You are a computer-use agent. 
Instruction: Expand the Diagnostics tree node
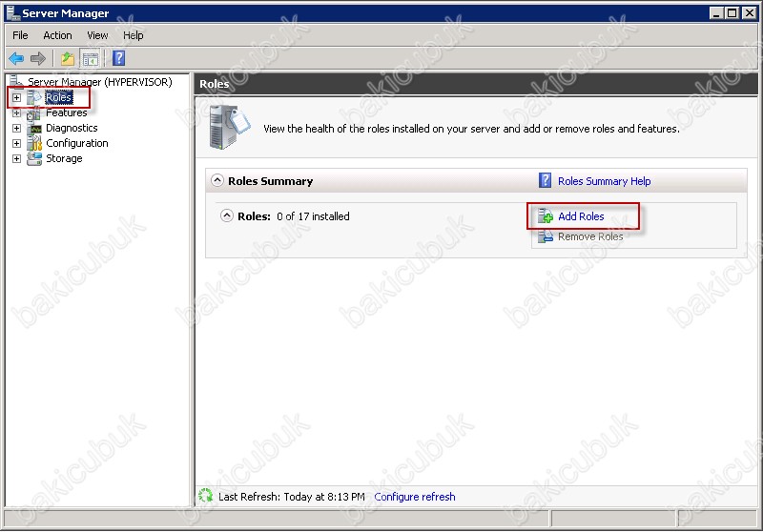coord(16,128)
